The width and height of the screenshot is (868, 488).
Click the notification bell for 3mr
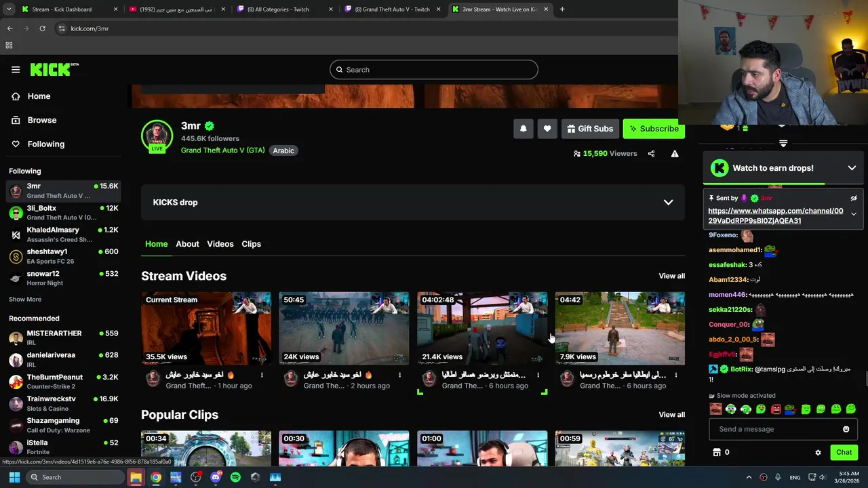[524, 129]
